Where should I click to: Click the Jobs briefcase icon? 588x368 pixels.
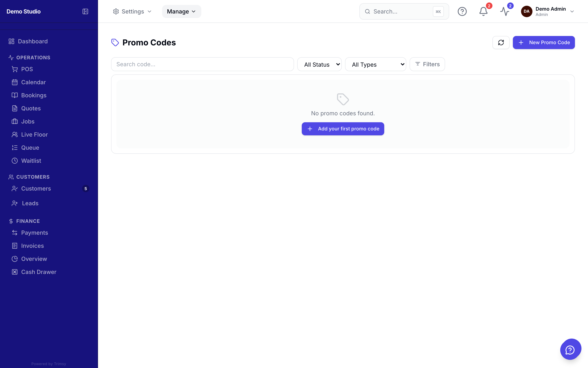(15, 121)
